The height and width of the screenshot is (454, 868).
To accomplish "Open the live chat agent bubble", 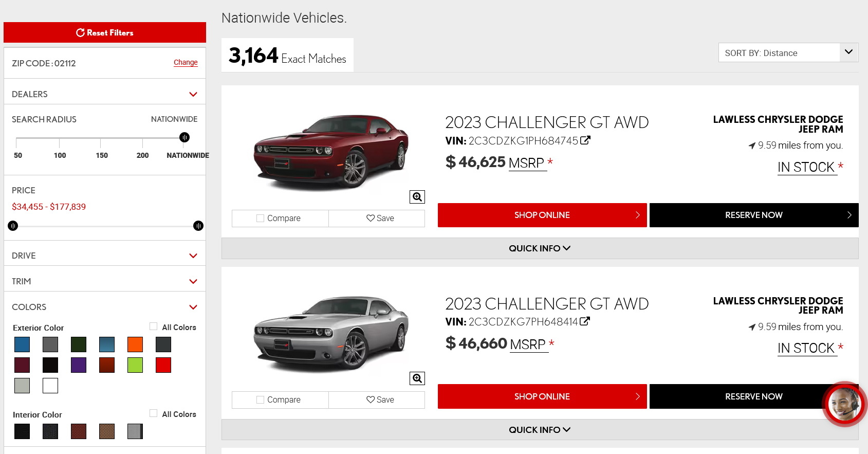I will 844,404.
